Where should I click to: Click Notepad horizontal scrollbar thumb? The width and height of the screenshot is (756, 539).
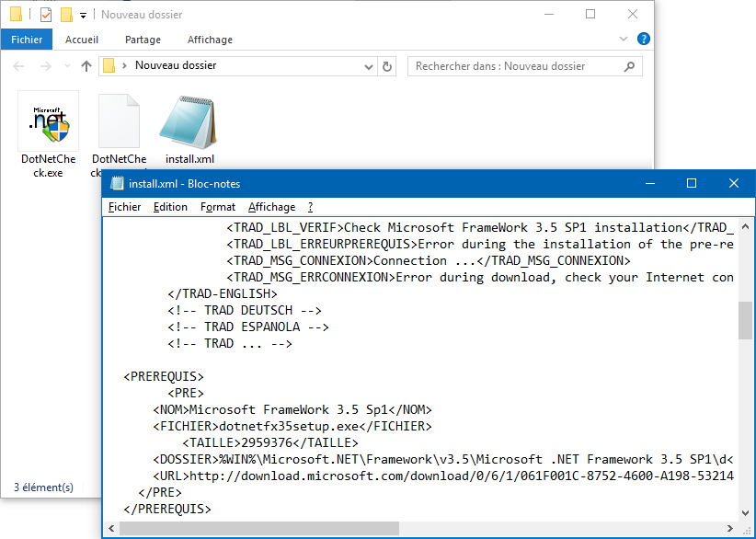coord(259,528)
